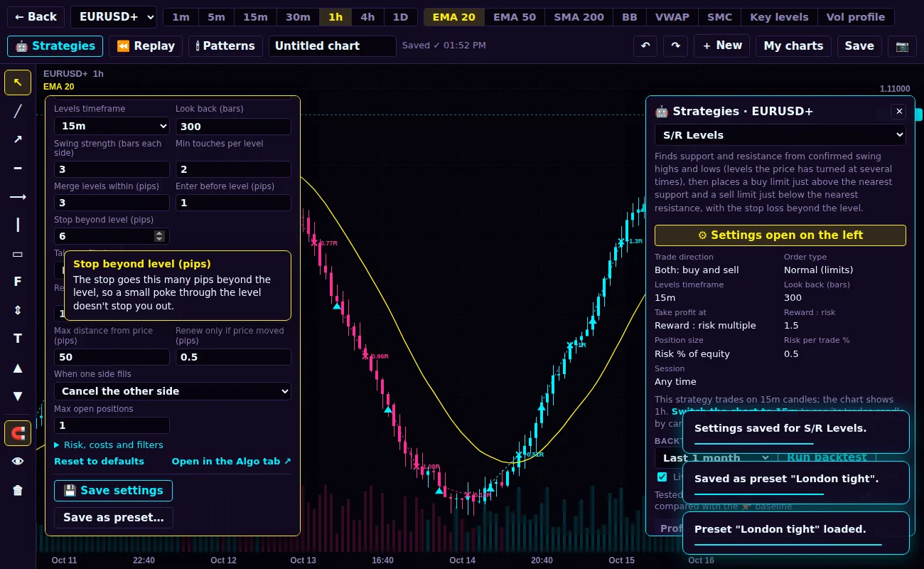This screenshot has width=924, height=569.
Task: Click the Look back (bars) input field
Action: [233, 127]
